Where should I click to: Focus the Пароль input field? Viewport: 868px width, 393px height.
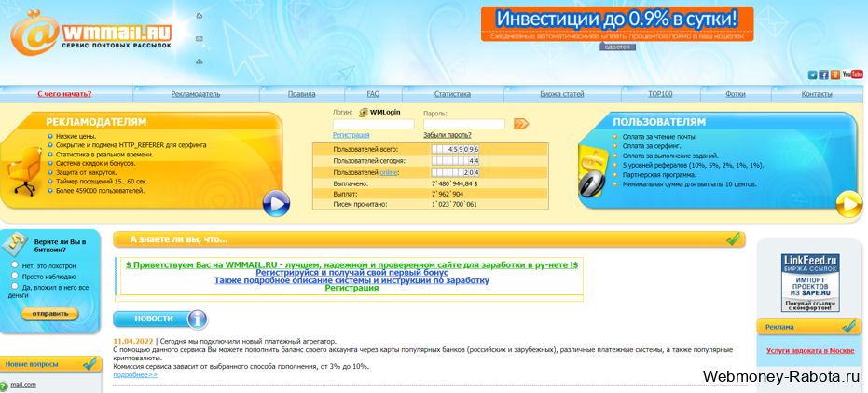tap(464, 125)
